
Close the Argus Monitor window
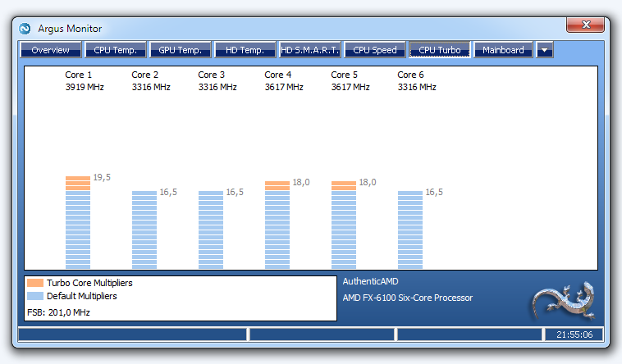[x=586, y=25]
